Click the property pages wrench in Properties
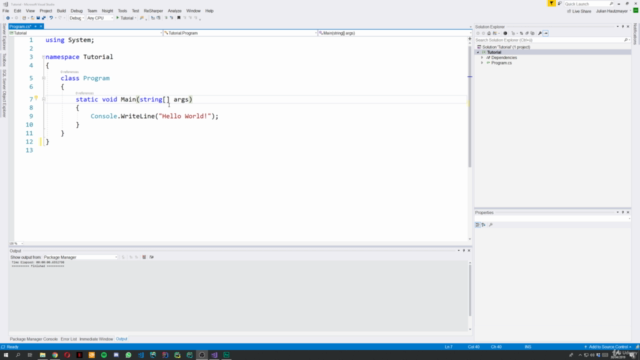The height and width of the screenshot is (360, 640). 491,225
